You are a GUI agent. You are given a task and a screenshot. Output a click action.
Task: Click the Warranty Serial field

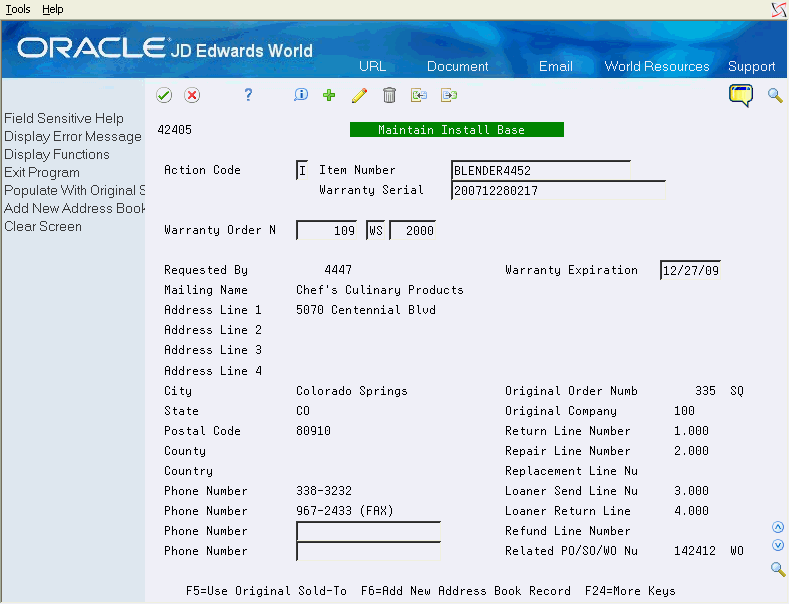(x=559, y=190)
